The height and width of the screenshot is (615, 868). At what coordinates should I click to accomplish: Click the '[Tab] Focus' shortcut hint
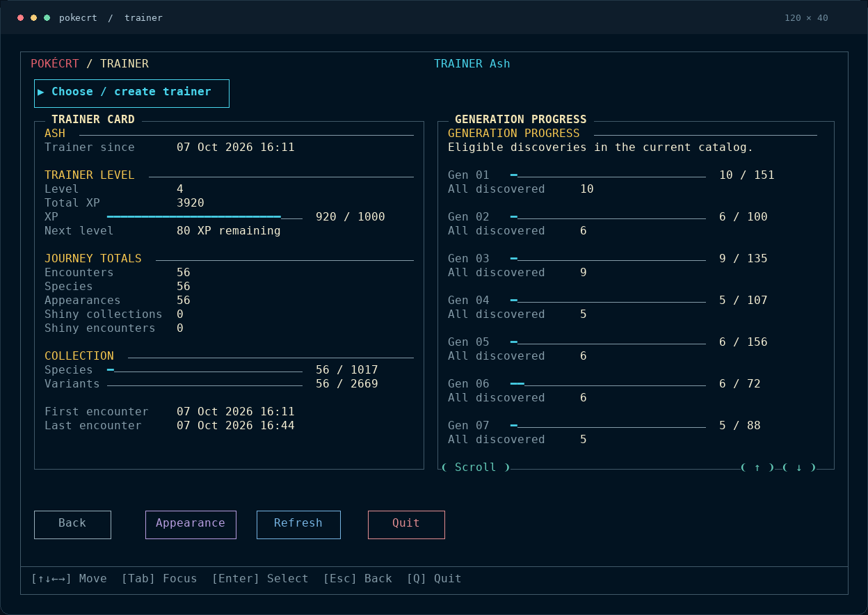tap(159, 579)
